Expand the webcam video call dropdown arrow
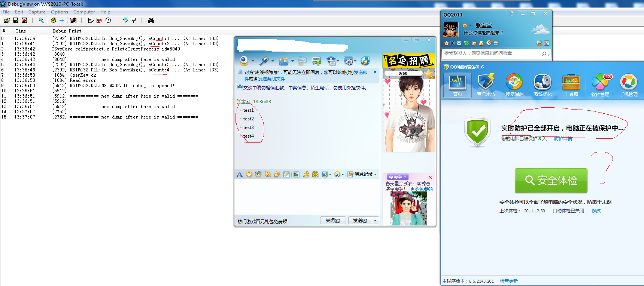The image size is (644, 286). tap(253, 61)
